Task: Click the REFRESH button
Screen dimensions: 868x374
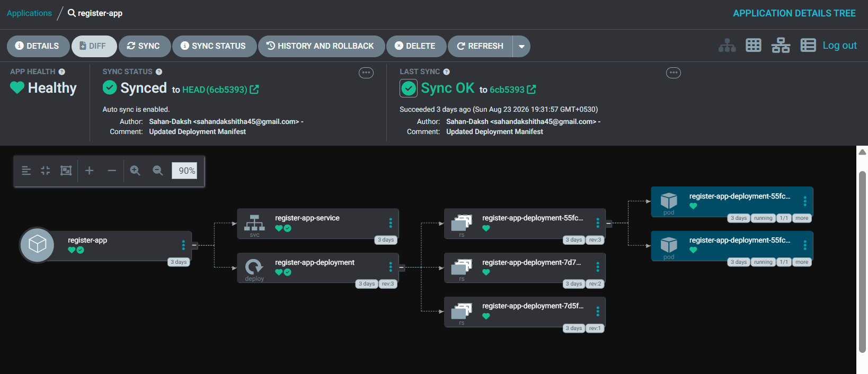Action: [480, 46]
